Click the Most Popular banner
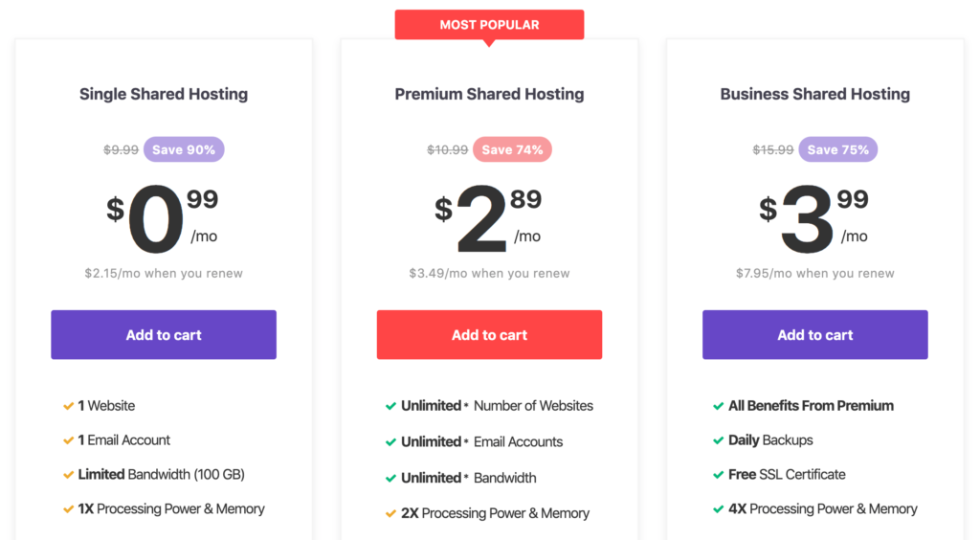This screenshot has width=980, height=540. 489,25
